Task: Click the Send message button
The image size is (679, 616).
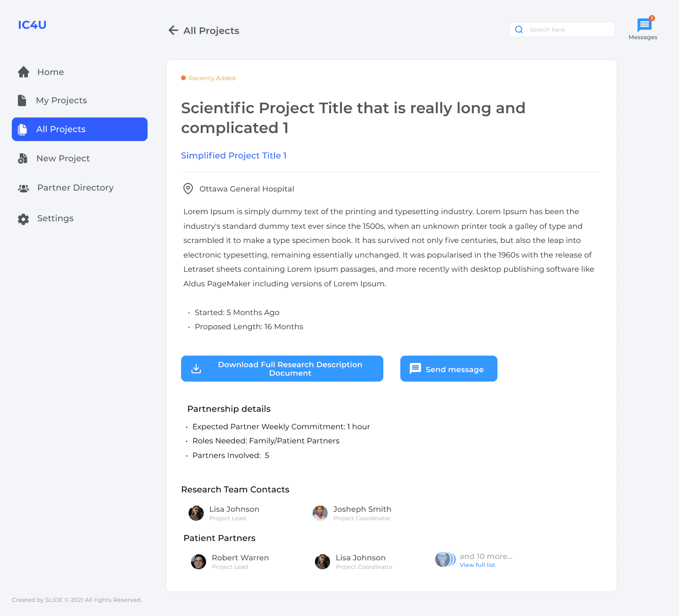Action: 449,368
